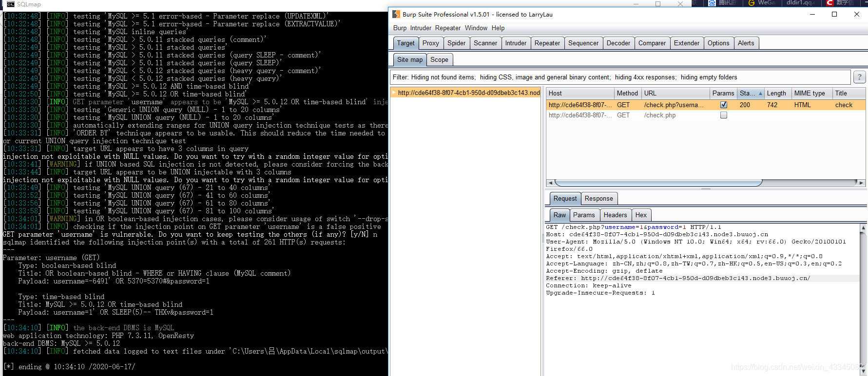Switch to the Request tab
868x376 pixels.
565,198
